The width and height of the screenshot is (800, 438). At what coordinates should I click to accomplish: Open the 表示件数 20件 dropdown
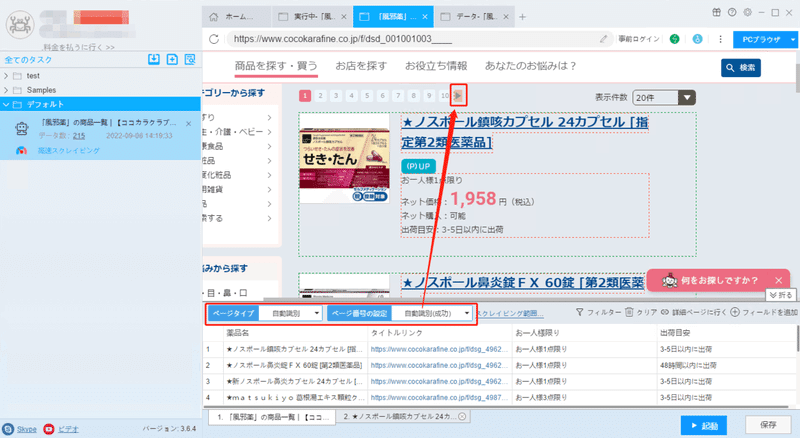point(664,98)
